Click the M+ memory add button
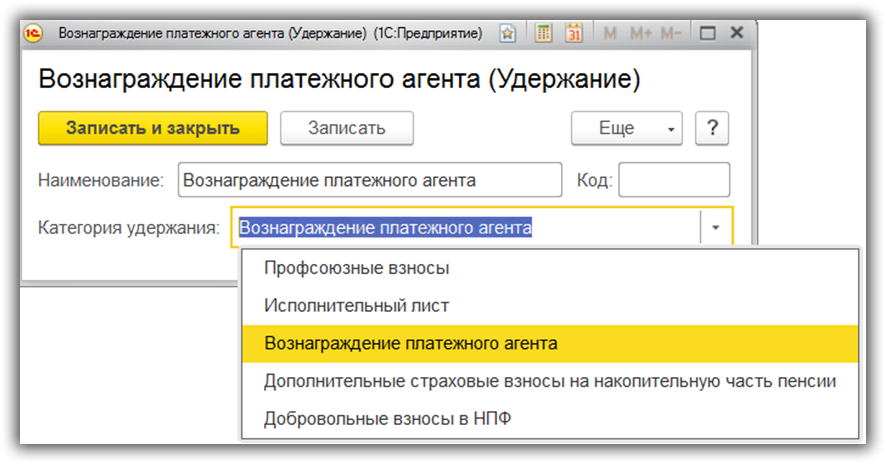The width and height of the screenshot is (886, 464). click(x=641, y=33)
